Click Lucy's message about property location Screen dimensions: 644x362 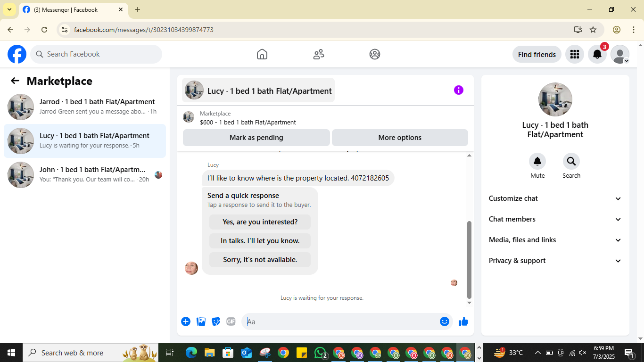[x=298, y=178]
